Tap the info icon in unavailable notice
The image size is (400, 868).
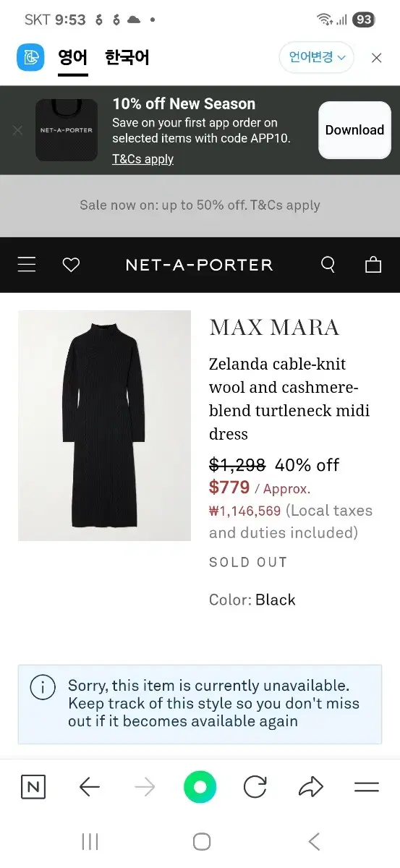[x=43, y=687]
